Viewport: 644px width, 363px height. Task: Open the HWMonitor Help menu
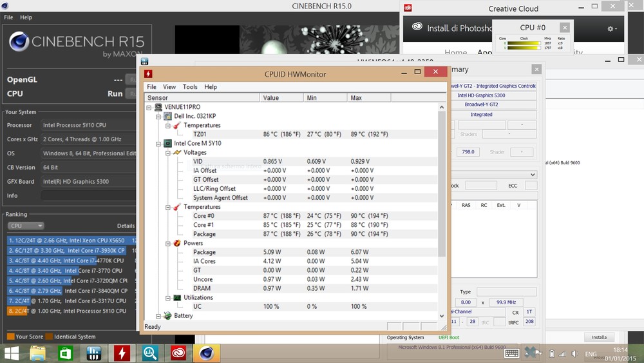coord(211,87)
